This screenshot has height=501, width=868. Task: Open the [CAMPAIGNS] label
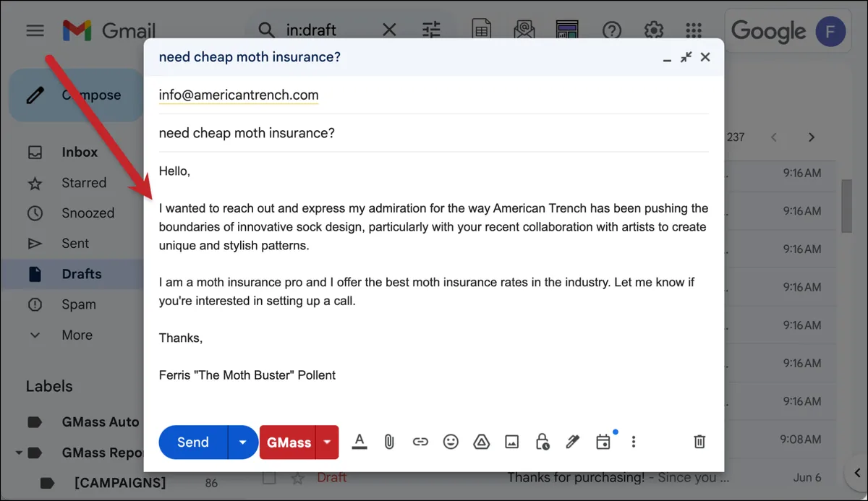click(x=120, y=482)
